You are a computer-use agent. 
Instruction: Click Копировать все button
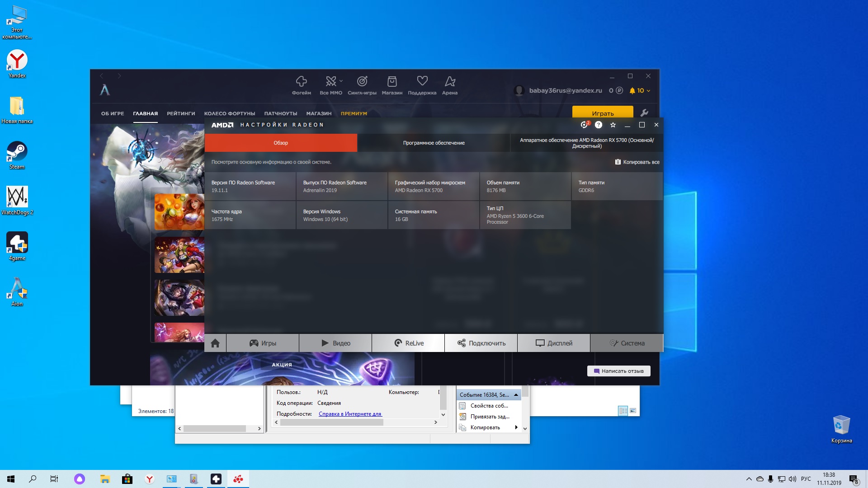tap(637, 162)
